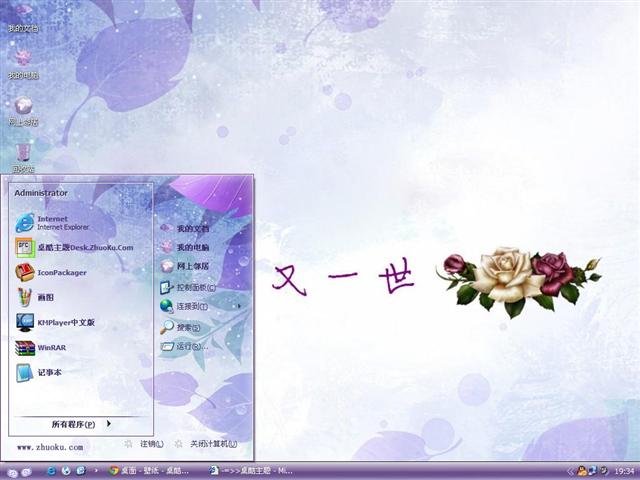Viewport: 640px width, 480px height.
Task: Open 搜索(S) in the Start menu
Action: [x=180, y=327]
